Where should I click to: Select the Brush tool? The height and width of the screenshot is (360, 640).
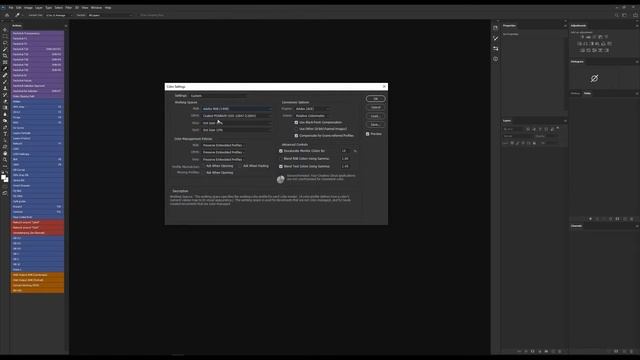click(x=5, y=82)
